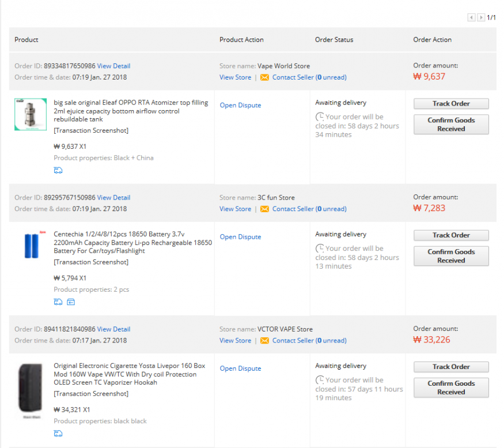Track Order for Centechia battery

pos(451,235)
